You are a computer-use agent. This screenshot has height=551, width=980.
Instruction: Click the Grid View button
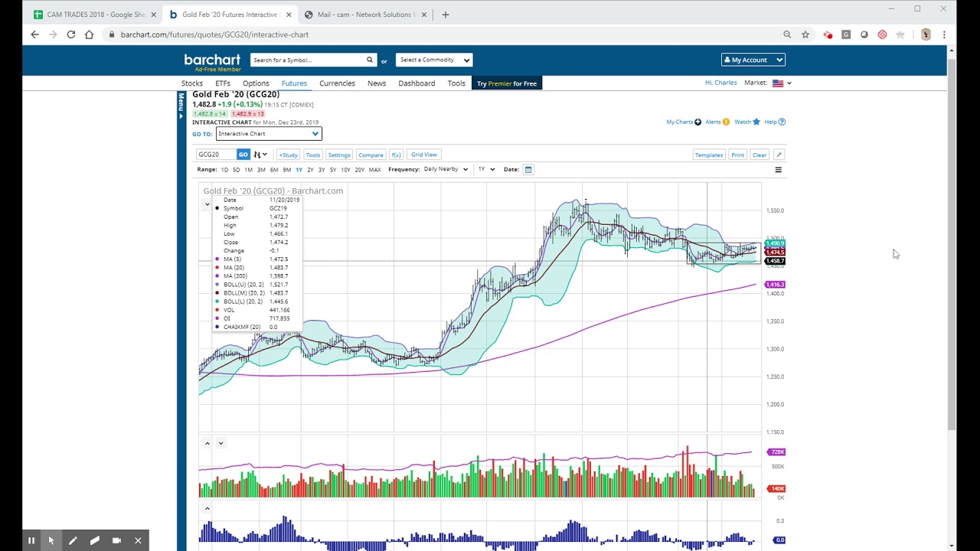(423, 155)
